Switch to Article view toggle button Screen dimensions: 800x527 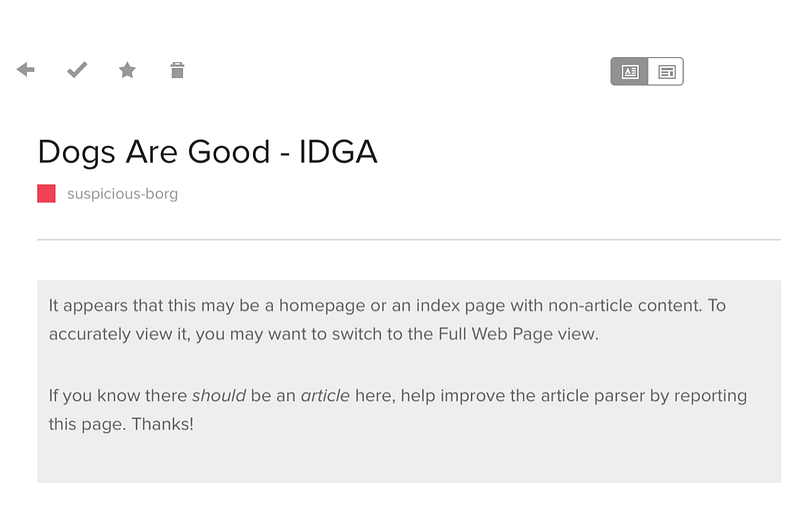pos(630,71)
